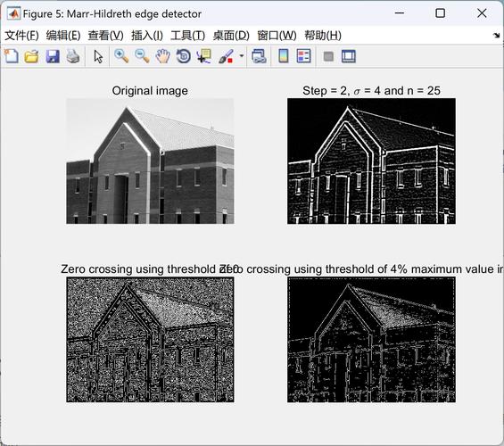Open the 文件(F) menu
The image size is (504, 446).
tap(21, 36)
